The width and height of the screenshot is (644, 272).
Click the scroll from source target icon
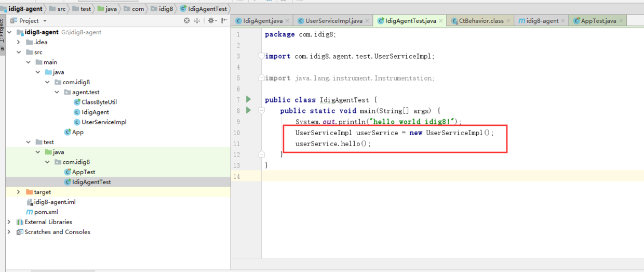[187, 21]
